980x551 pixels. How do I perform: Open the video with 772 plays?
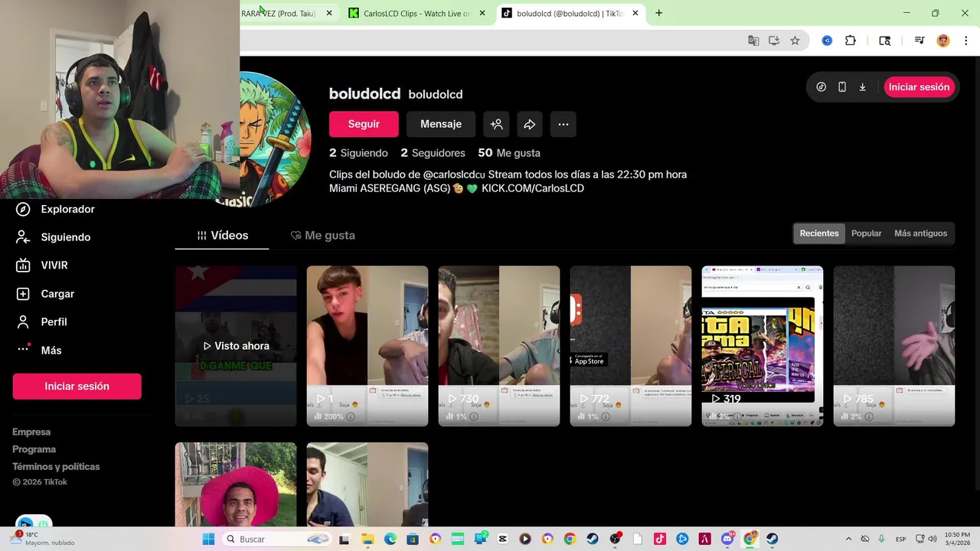[631, 346]
